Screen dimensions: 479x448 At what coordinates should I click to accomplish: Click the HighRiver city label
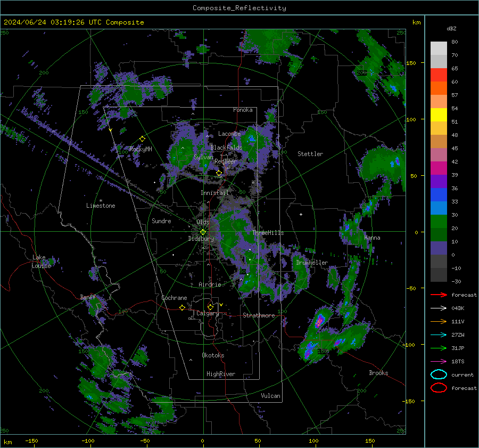point(221,374)
